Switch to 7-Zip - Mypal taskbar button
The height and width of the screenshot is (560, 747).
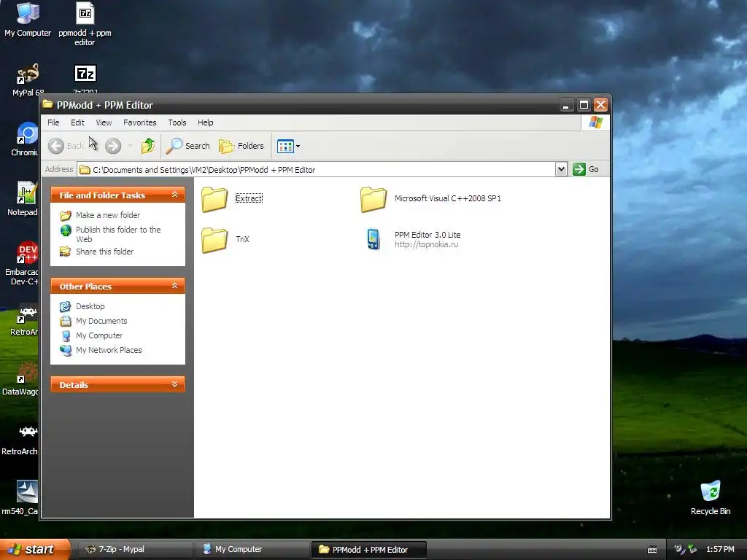[x=135, y=549]
